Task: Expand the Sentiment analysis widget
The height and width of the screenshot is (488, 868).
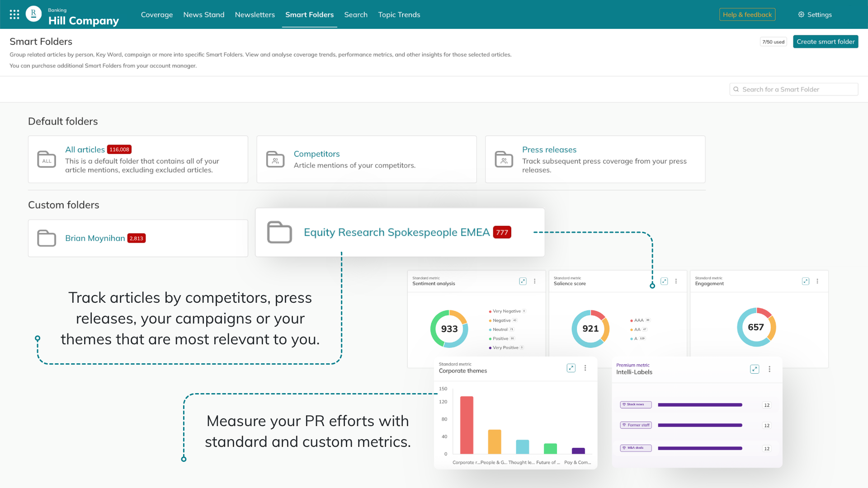Action: coord(523,281)
